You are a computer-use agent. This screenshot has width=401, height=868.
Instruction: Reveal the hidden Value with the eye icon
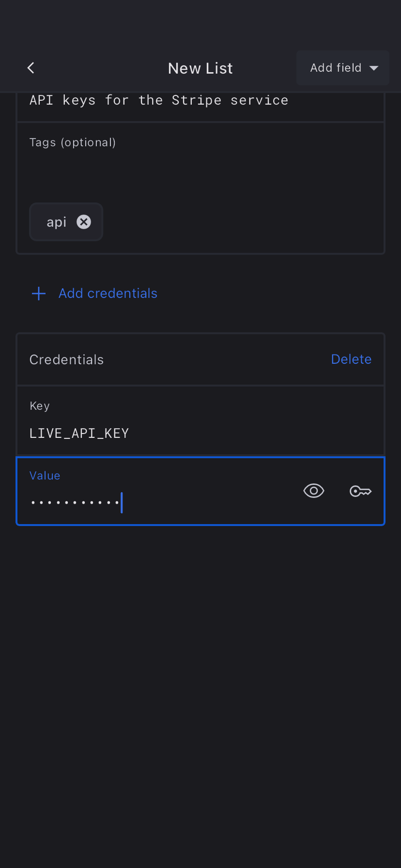tap(313, 491)
